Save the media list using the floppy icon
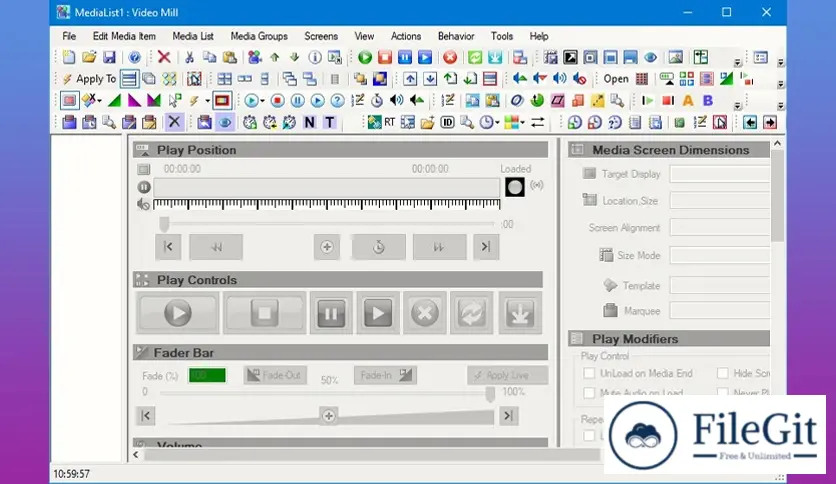Screen dimensions: 836x484 [x=109, y=57]
